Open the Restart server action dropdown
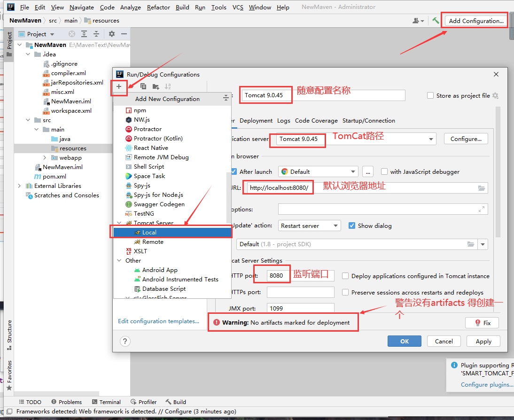 click(310, 226)
